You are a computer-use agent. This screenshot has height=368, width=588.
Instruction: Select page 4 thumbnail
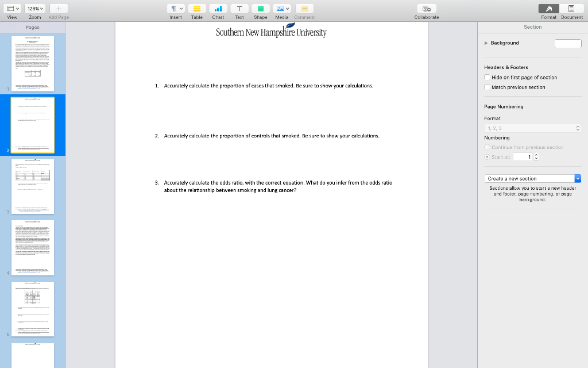tap(33, 248)
